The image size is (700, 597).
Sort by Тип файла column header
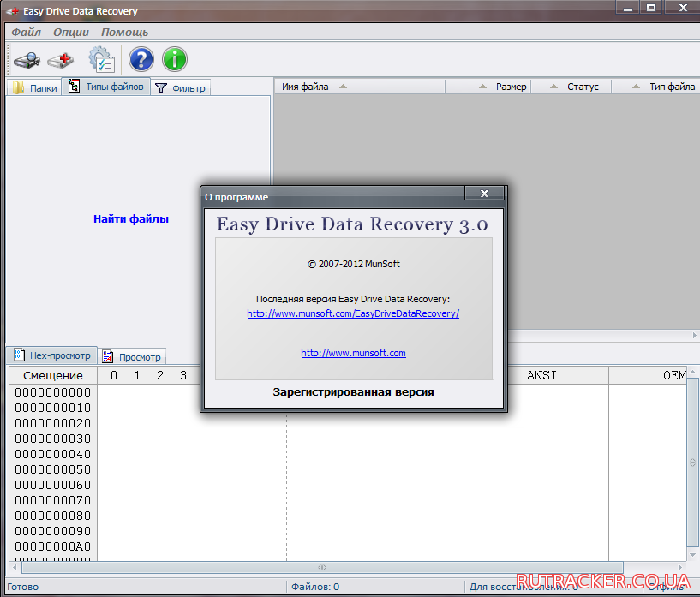[x=655, y=87]
